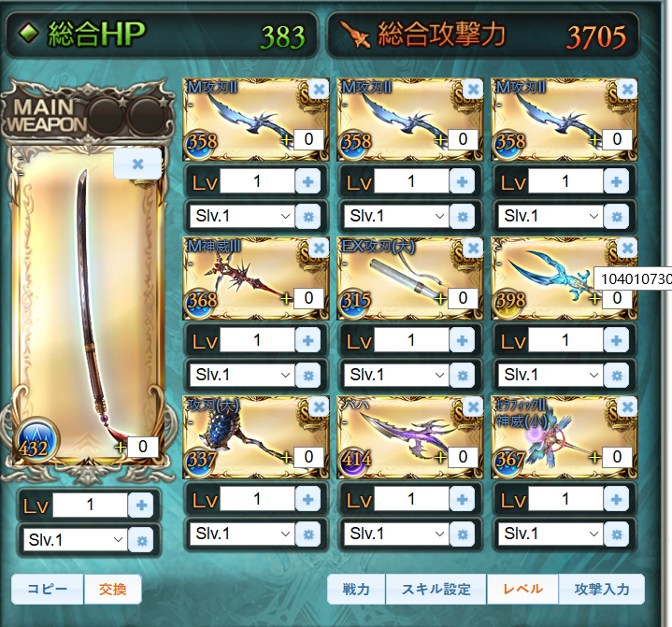Open Slv.1 dropdown under セラフィックII weapon

[x=550, y=534]
